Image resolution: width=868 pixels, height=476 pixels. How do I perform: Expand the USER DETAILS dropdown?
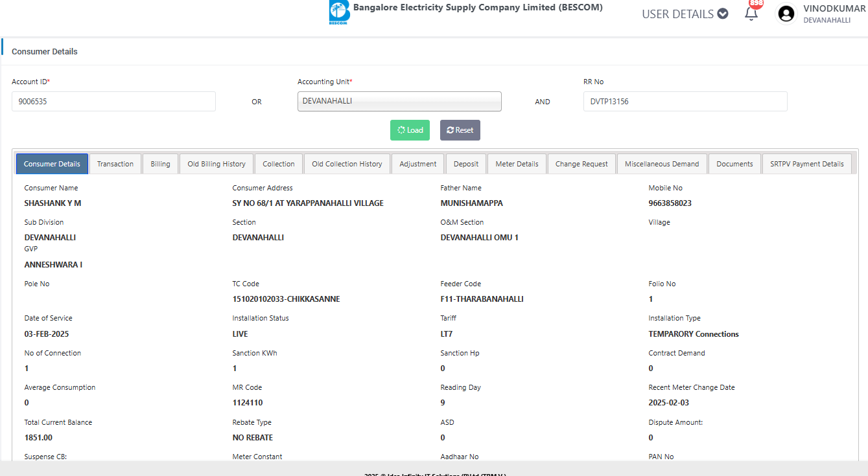(685, 14)
